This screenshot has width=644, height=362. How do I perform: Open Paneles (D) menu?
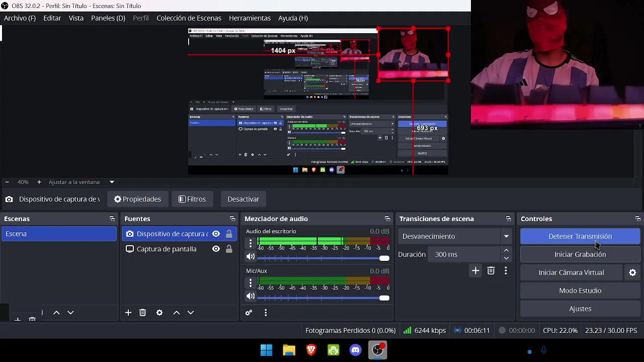[x=108, y=18]
